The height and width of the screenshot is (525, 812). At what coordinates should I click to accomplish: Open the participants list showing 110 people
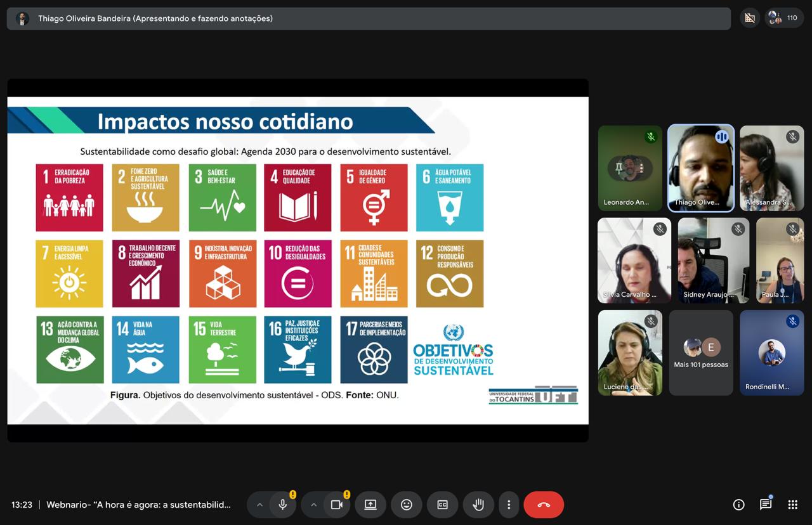click(x=781, y=18)
